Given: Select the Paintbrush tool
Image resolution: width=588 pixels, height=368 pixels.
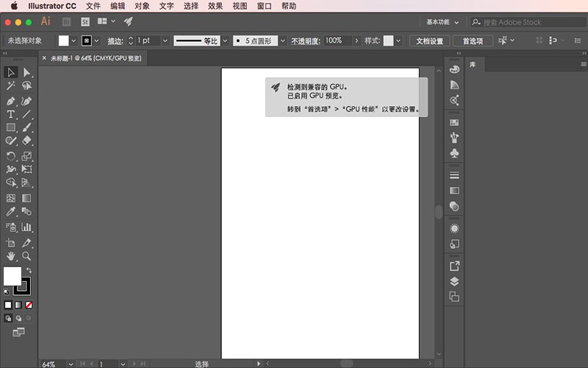Looking at the screenshot, I should pyautogui.click(x=26, y=127).
